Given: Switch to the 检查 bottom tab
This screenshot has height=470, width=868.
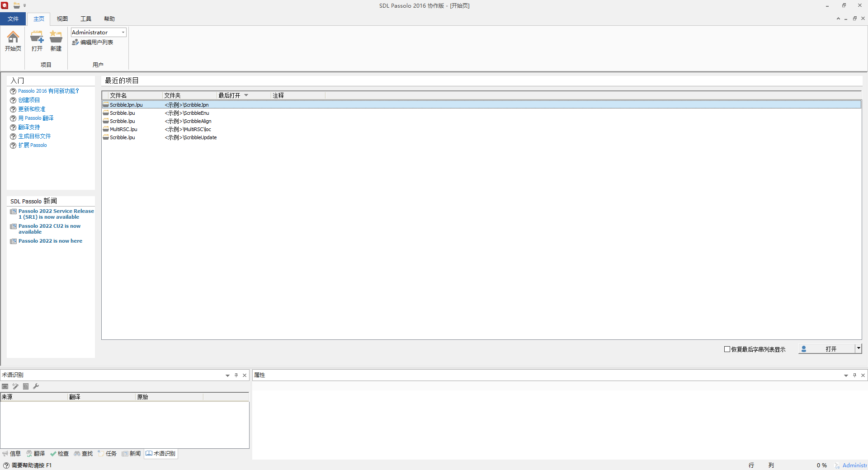Looking at the screenshot, I should [60, 454].
